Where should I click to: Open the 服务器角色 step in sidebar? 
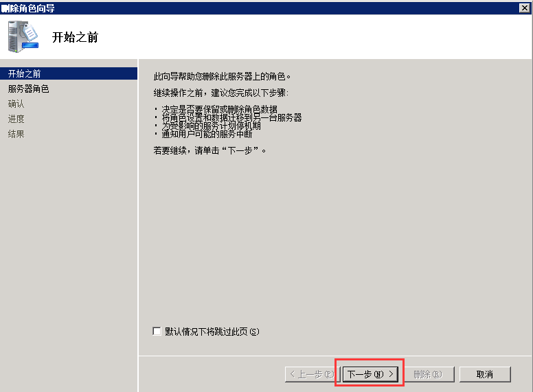[x=29, y=89]
